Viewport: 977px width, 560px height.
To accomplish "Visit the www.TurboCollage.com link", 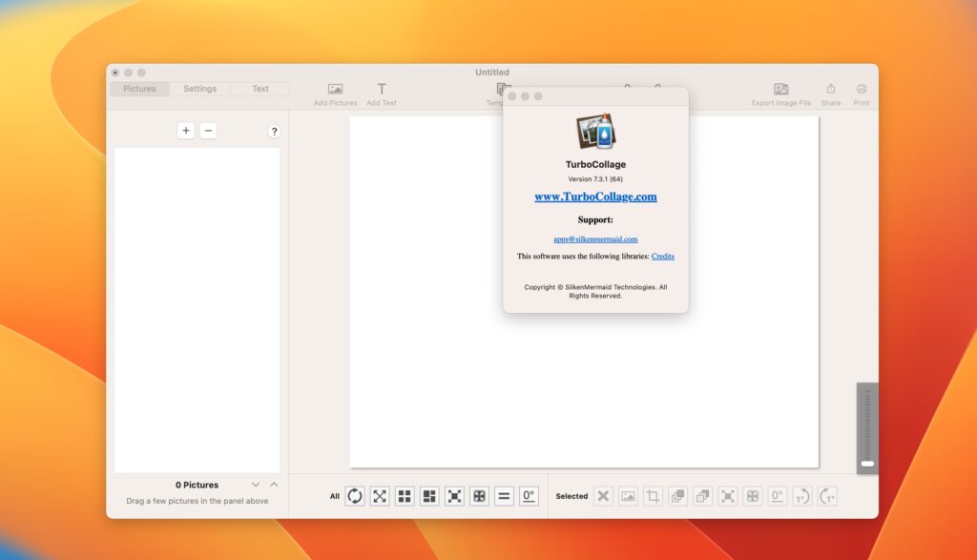I will pyautogui.click(x=595, y=197).
